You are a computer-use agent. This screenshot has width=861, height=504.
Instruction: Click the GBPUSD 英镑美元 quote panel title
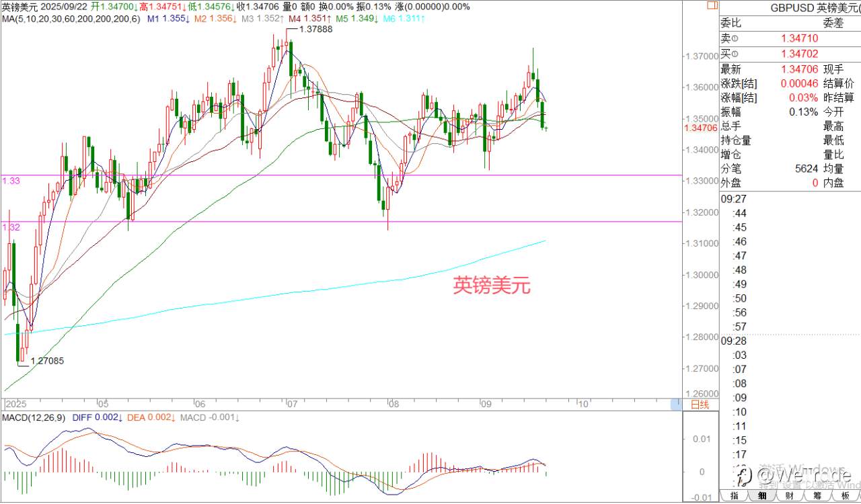[x=815, y=7]
